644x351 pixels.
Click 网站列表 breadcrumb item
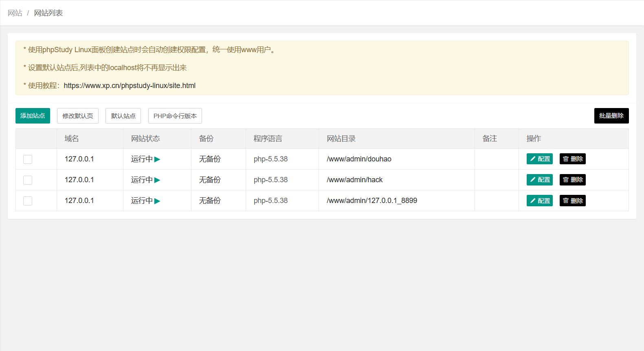tap(48, 13)
